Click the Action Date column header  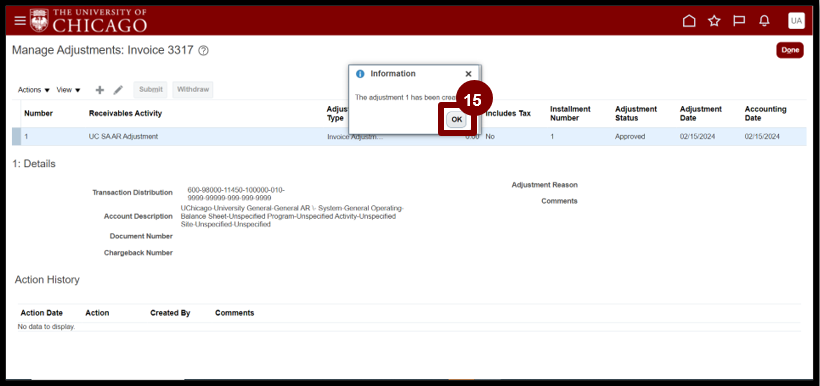(41, 313)
